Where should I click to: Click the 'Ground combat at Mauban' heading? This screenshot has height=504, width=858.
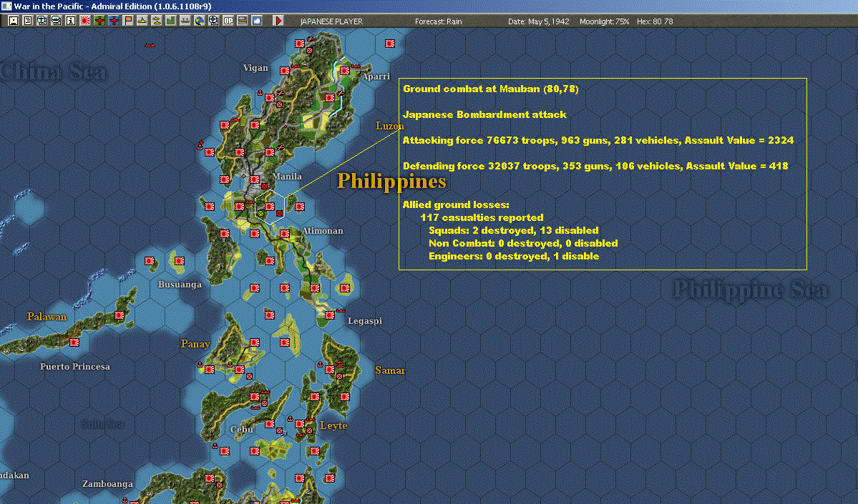pyautogui.click(x=491, y=89)
